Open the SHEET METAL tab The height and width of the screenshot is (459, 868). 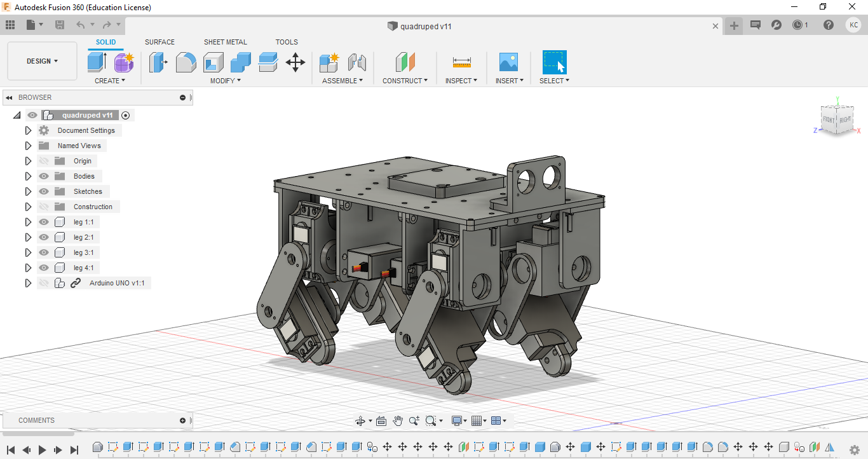click(x=226, y=42)
